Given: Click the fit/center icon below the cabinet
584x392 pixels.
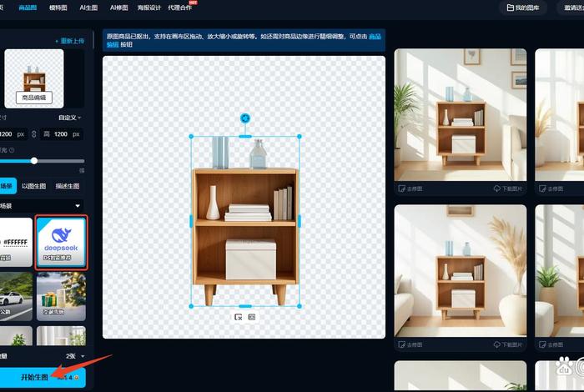Looking at the screenshot, I should coord(252,317).
